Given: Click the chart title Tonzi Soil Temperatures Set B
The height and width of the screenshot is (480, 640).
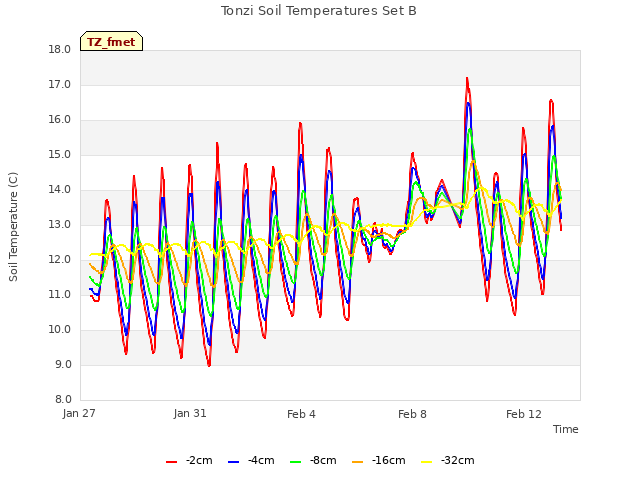Looking at the screenshot, I should [319, 11].
